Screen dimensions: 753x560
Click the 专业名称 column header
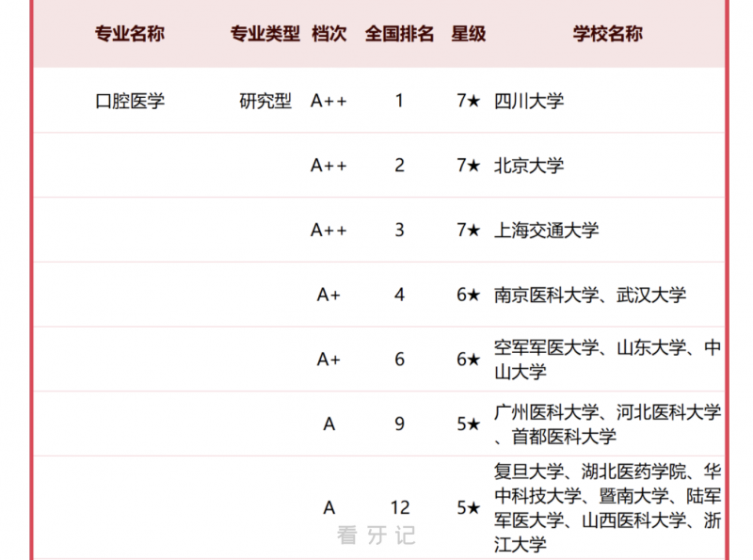(x=130, y=34)
